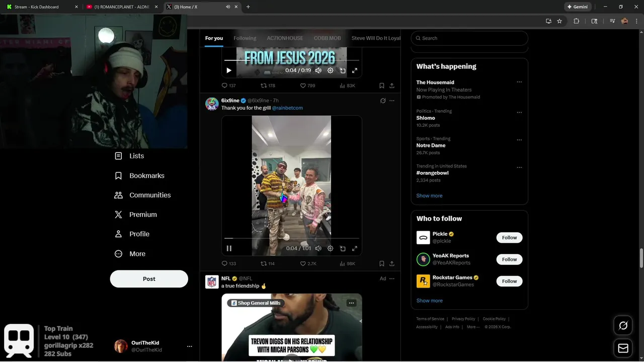Like the 6ix9ine post with 2.7K likes
The width and height of the screenshot is (644, 362).
click(308, 263)
